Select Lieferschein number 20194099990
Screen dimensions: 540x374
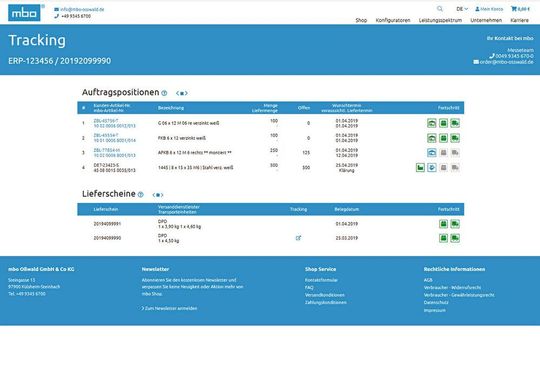(x=107, y=238)
